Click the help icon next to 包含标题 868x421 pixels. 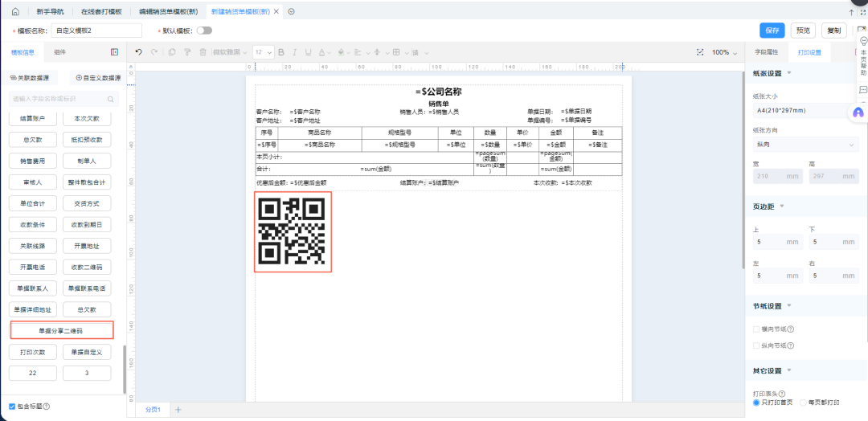(47, 406)
